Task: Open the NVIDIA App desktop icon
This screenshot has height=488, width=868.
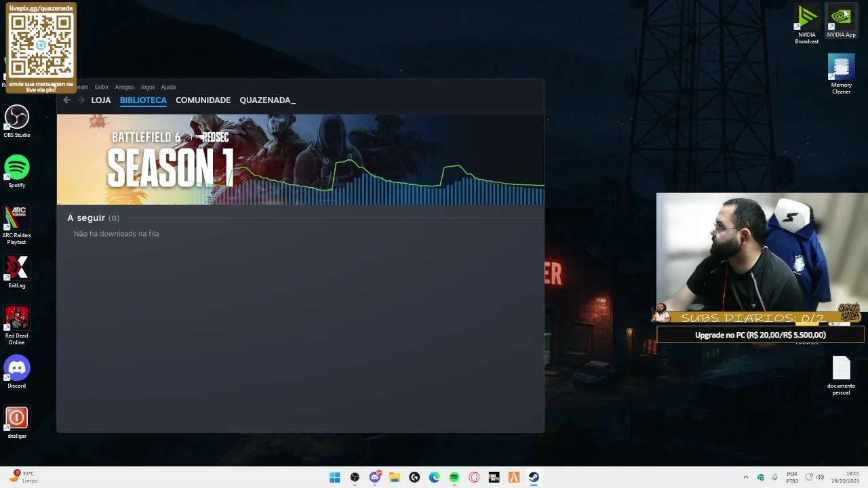Action: click(x=841, y=22)
